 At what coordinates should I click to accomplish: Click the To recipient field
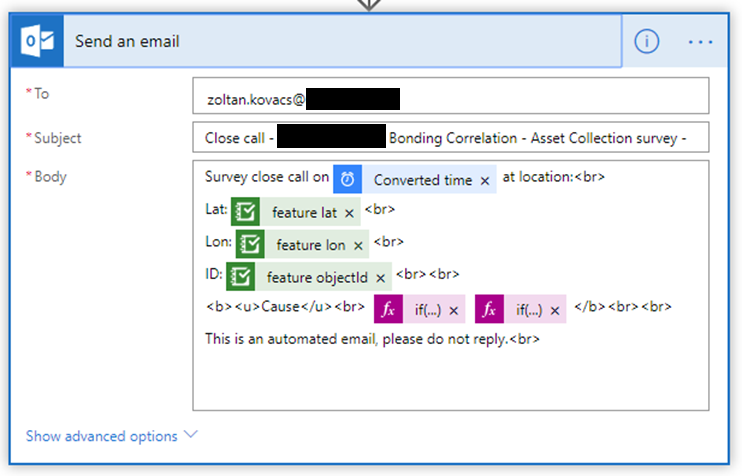tap(450, 96)
